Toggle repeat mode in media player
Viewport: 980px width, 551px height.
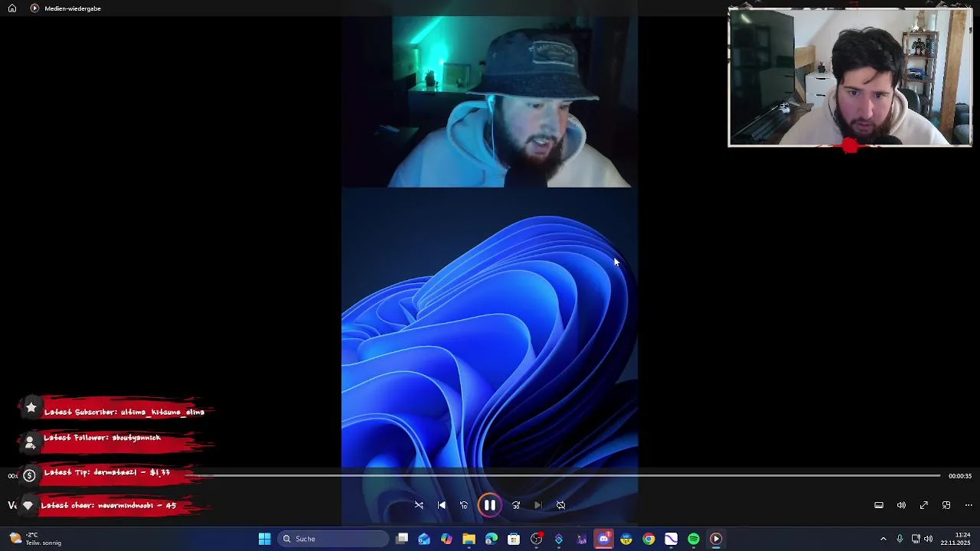coord(560,505)
